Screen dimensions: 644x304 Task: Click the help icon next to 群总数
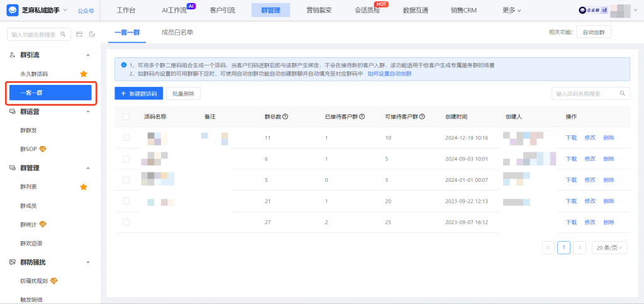[x=286, y=117]
